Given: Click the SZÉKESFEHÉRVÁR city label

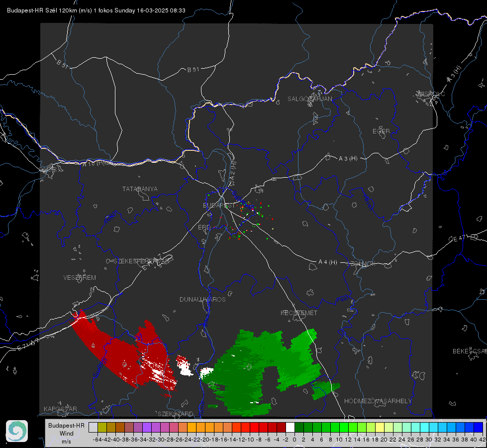Looking at the screenshot, I should (141, 261).
